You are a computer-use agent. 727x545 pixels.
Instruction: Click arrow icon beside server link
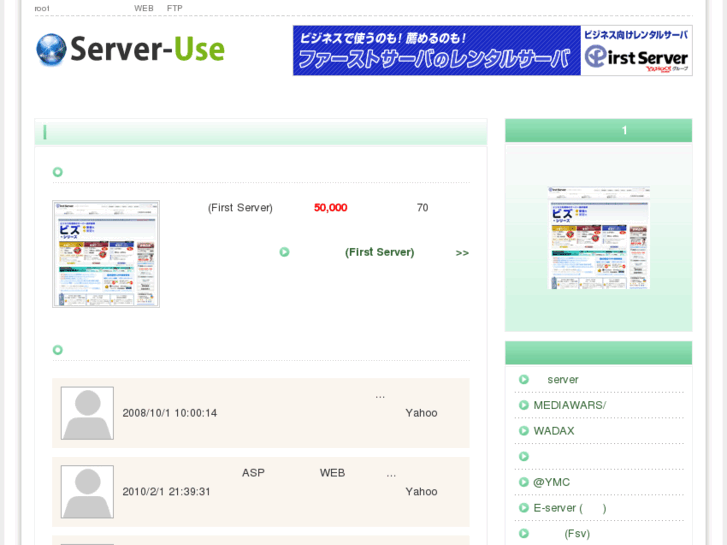(x=524, y=379)
